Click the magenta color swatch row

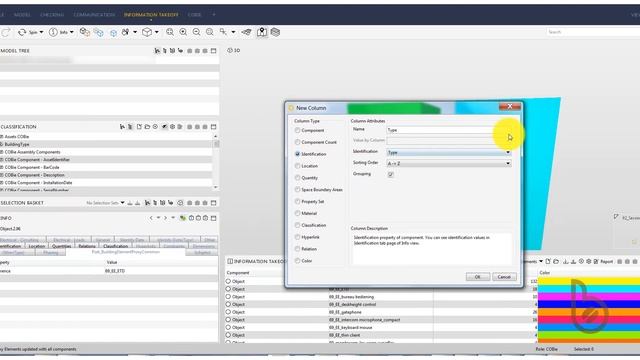coord(589,297)
